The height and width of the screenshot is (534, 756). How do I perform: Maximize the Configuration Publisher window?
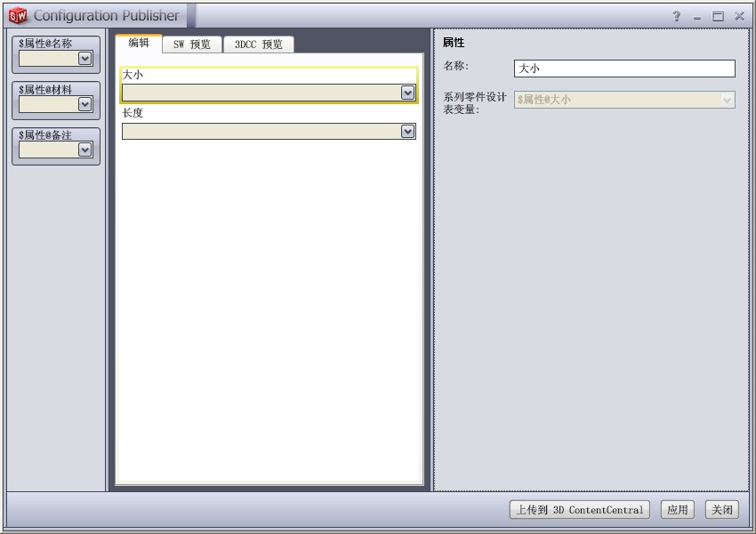pos(718,17)
